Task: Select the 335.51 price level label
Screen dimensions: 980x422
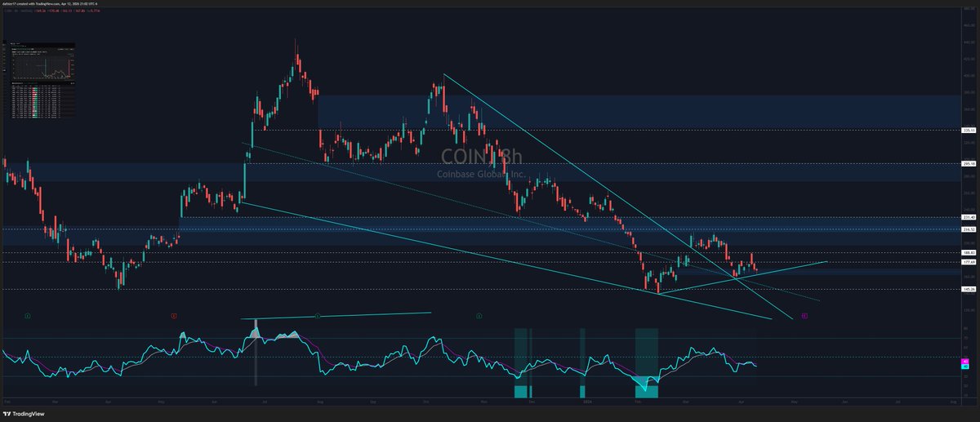Action: [970, 130]
